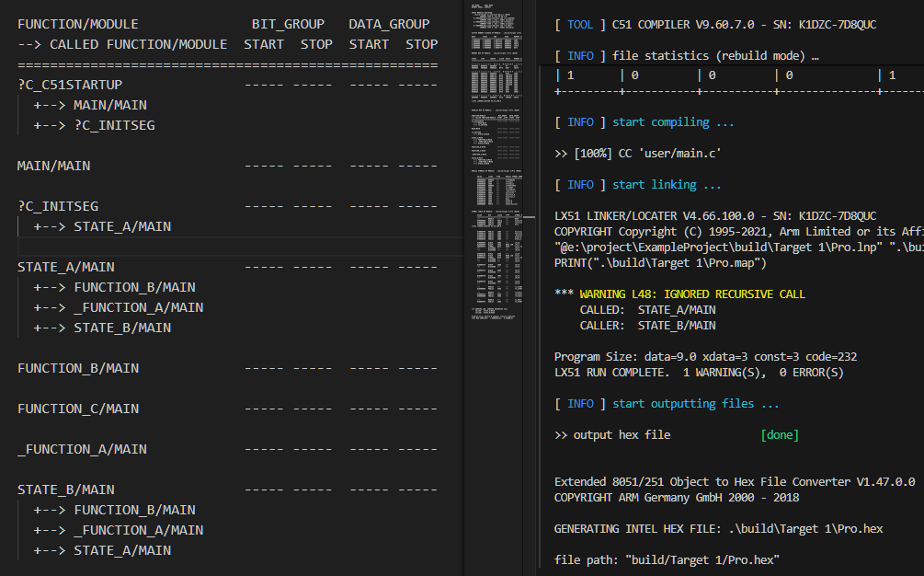Place cursor on the ?C_C51STARTUP entry line
924x576 pixels.
point(69,85)
